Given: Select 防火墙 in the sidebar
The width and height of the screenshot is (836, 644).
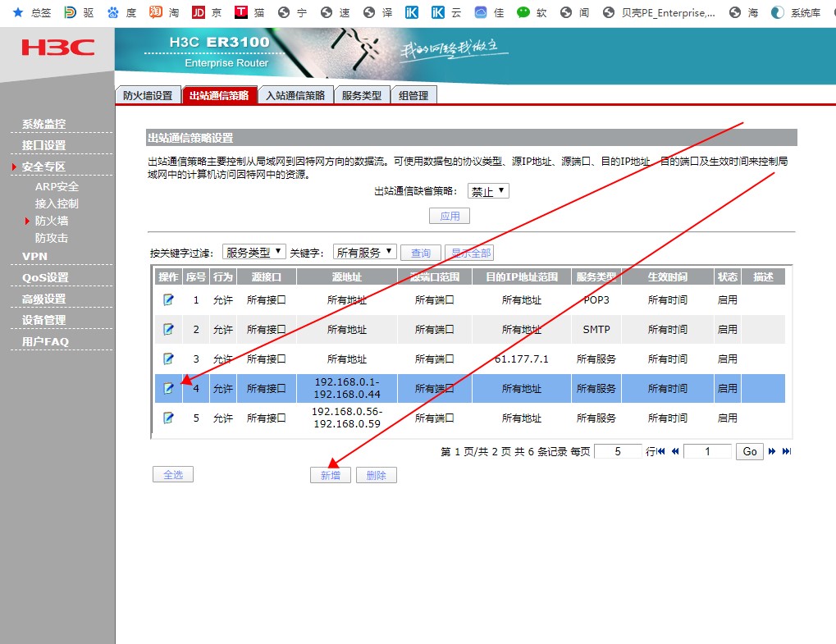Looking at the screenshot, I should tap(51, 220).
